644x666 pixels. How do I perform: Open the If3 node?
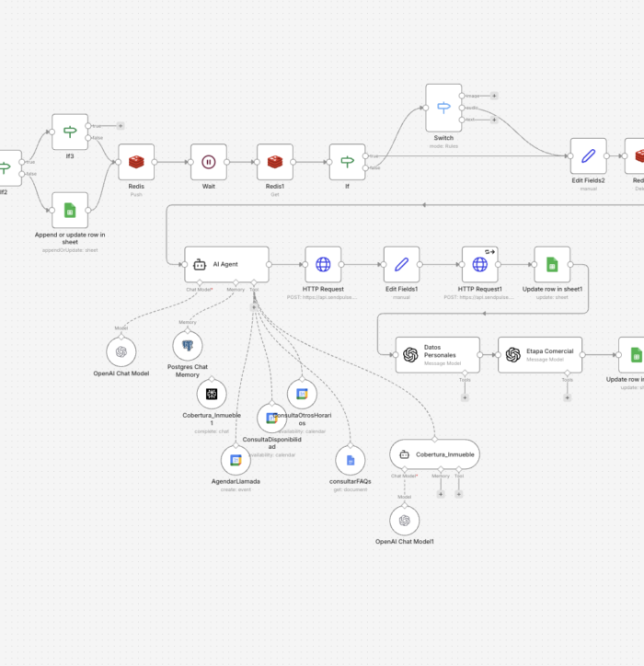tap(70, 132)
